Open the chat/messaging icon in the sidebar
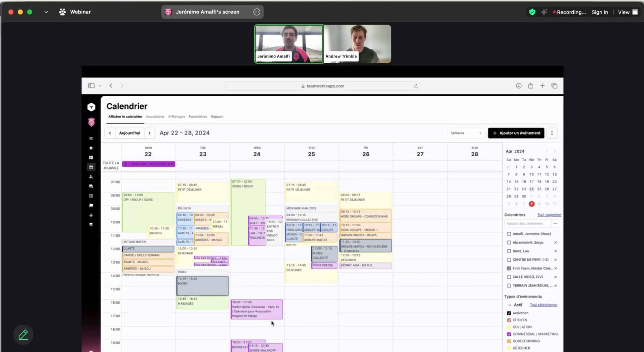644x352 pixels. click(x=91, y=186)
